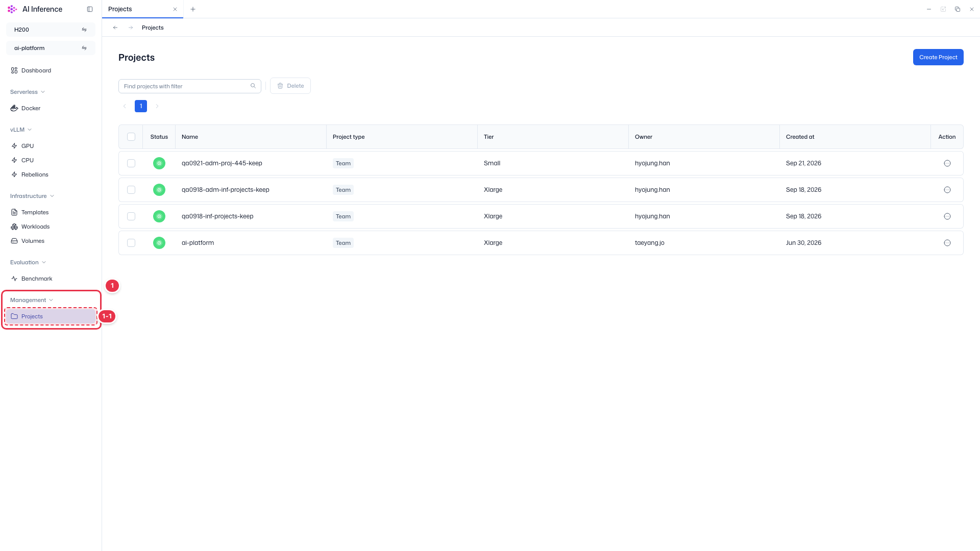Click the Create Project button

(x=938, y=57)
